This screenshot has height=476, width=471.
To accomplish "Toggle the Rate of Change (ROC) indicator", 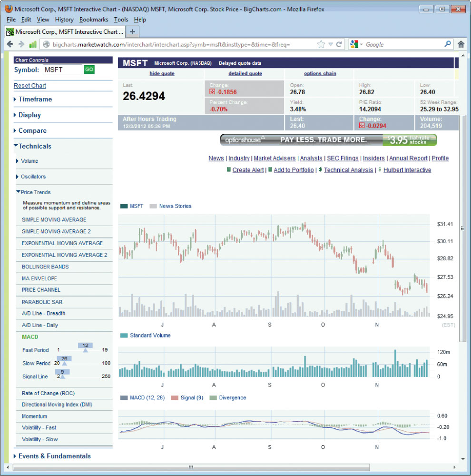I will point(48,393).
